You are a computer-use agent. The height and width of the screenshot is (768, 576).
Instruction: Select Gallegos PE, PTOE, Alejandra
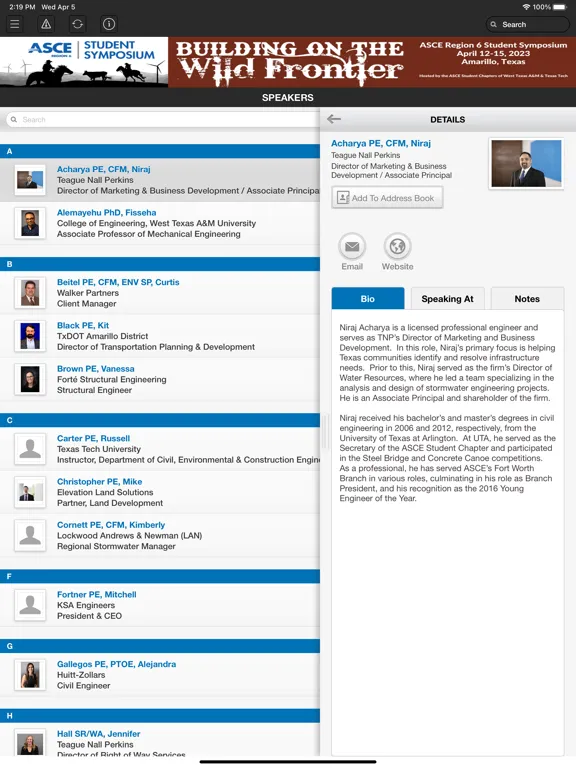[160, 675]
